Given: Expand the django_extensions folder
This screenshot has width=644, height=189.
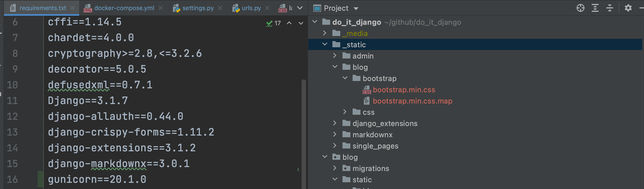Looking at the screenshot, I should pyautogui.click(x=335, y=123).
